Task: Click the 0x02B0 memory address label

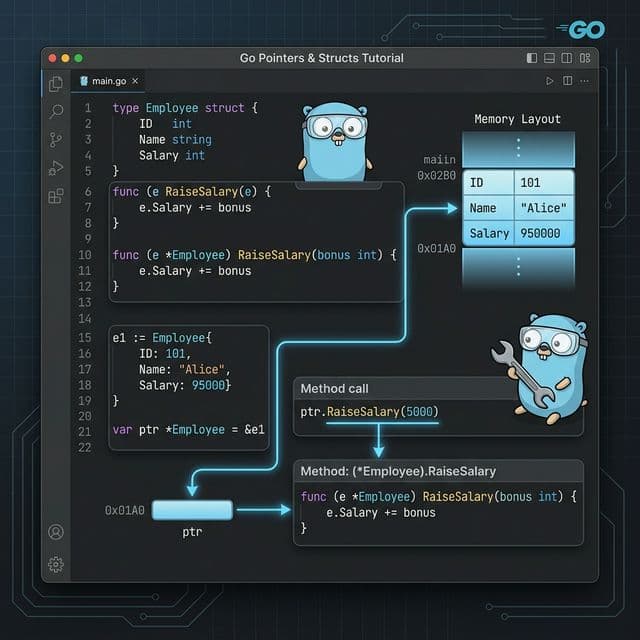Action: point(436,176)
